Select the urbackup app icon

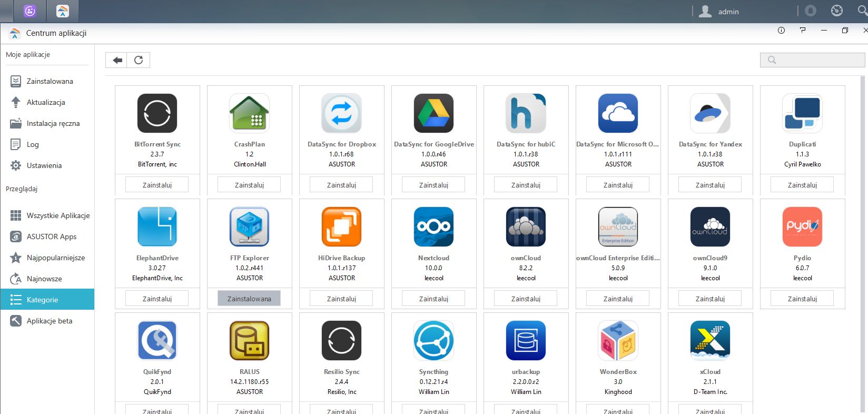[526, 341]
